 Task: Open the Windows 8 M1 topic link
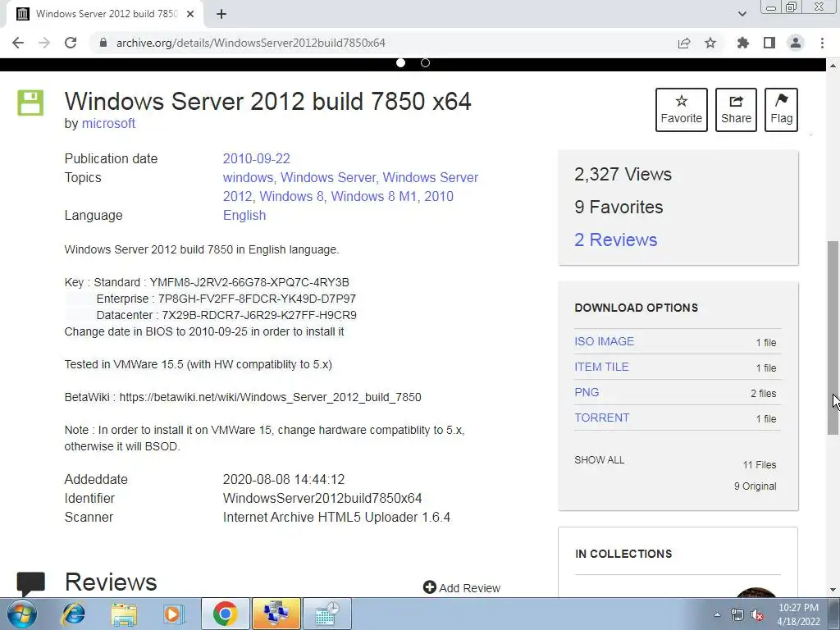pos(374,196)
